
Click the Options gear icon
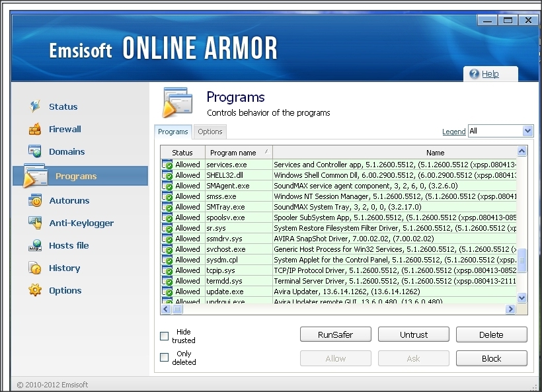(x=35, y=290)
